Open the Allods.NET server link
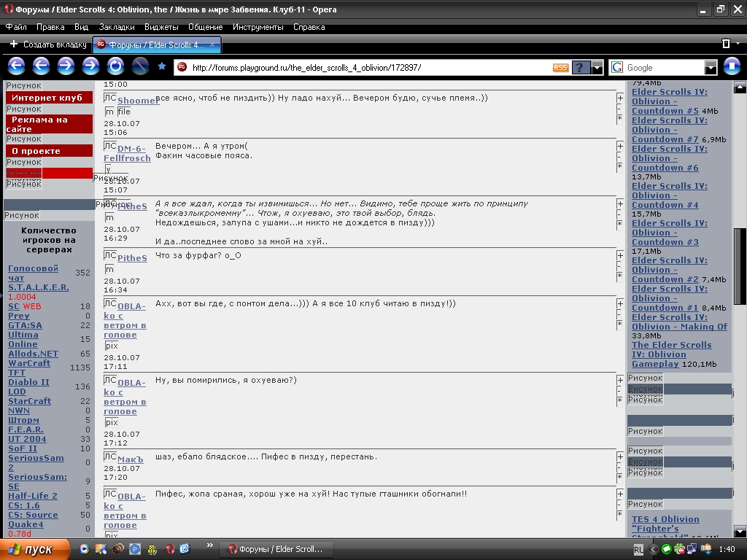Image resolution: width=747 pixels, height=560 pixels. 34,354
